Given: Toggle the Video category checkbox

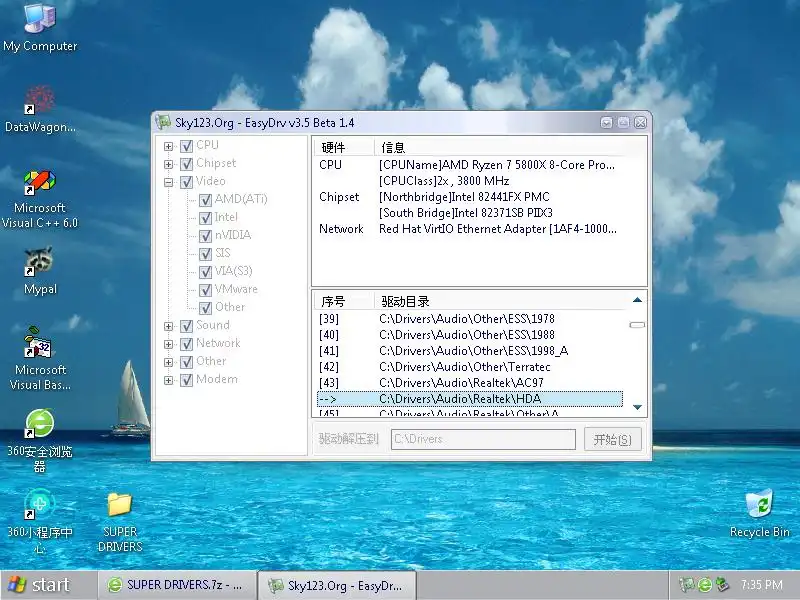Looking at the screenshot, I should [187, 182].
